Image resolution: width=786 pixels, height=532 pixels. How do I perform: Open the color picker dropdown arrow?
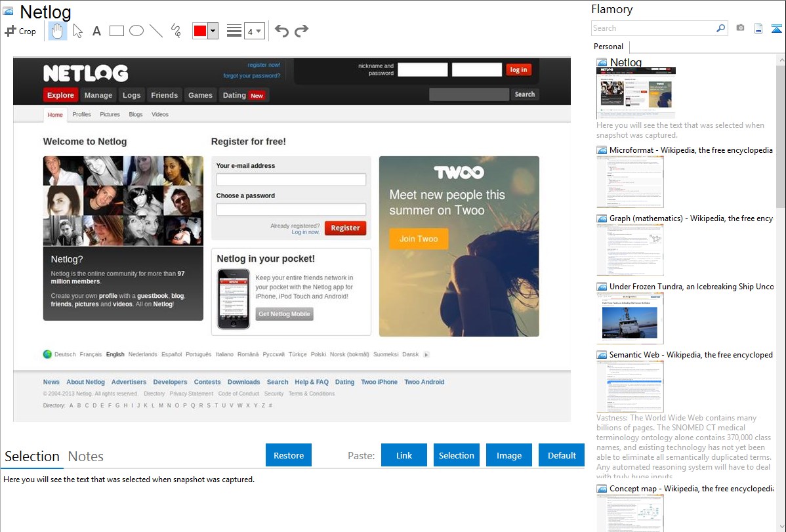click(x=213, y=31)
